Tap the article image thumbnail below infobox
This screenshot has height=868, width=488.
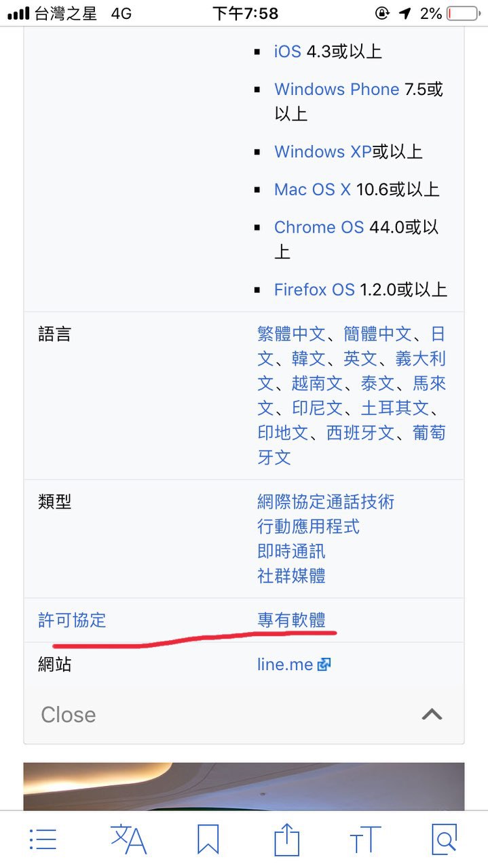[244, 786]
